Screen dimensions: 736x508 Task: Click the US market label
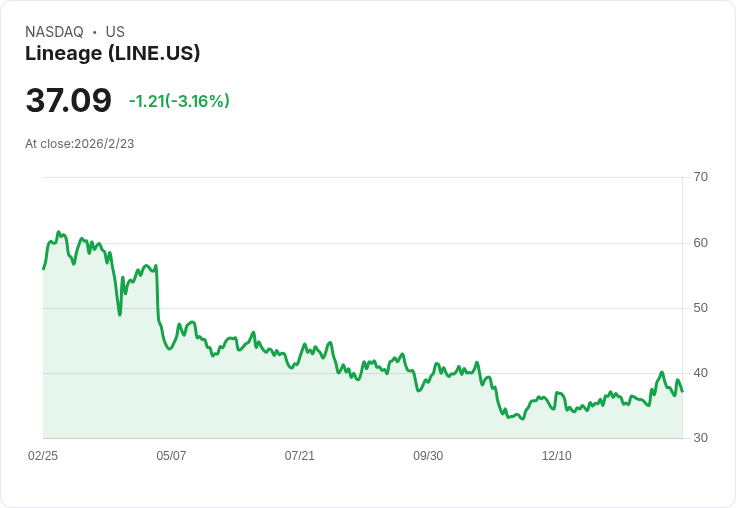[115, 32]
